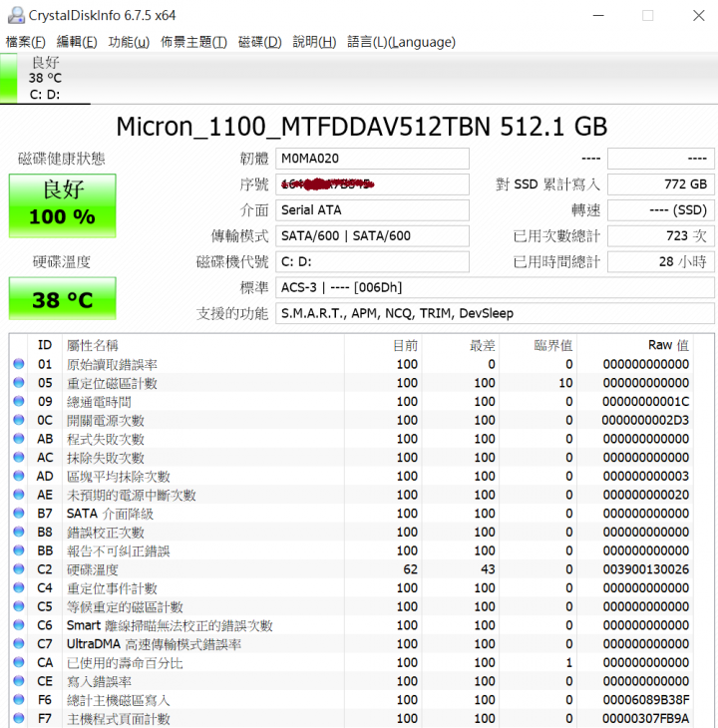Image resolution: width=718 pixels, height=728 pixels.
Task: Click the blue status dot for ID C4
Action: click(x=19, y=587)
